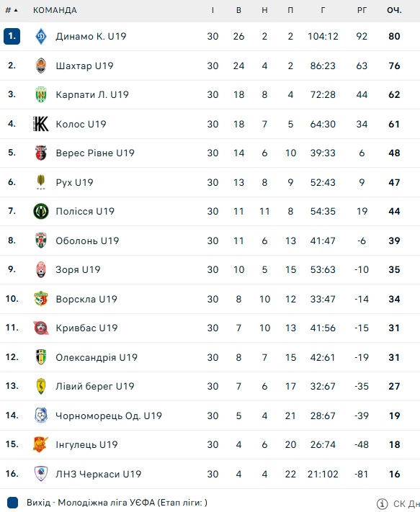Viewport: 420px width, 512px height.
Task: Open Чорноморець Од. U19 team page
Action: [x=109, y=416]
